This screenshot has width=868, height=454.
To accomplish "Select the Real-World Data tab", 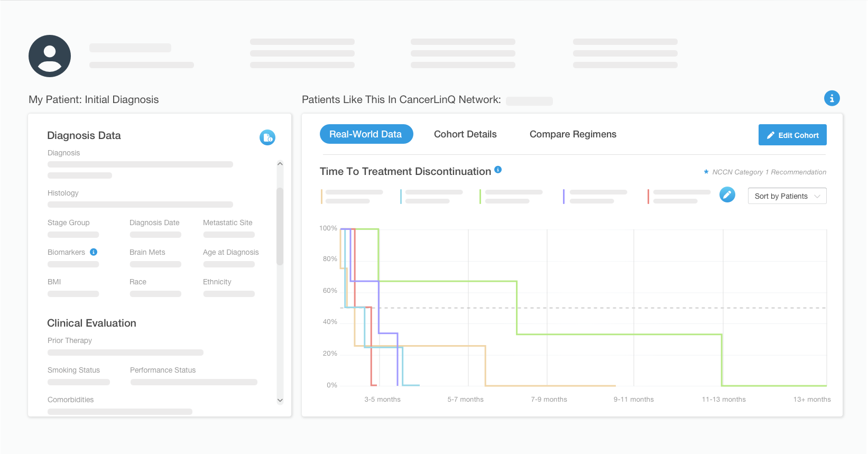I will click(x=366, y=134).
